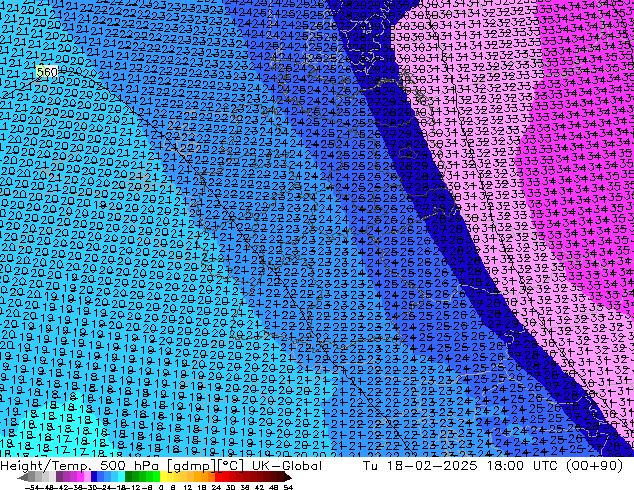The image size is (634, 490).
Task: Pick the bright green legend swatch
Action: click(x=156, y=476)
